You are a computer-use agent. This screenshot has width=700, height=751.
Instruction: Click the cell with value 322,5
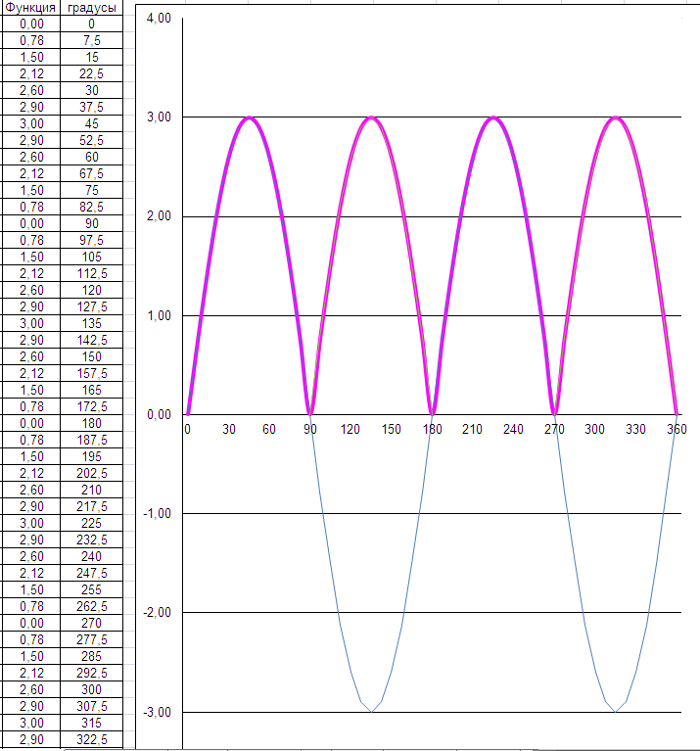pos(91,739)
